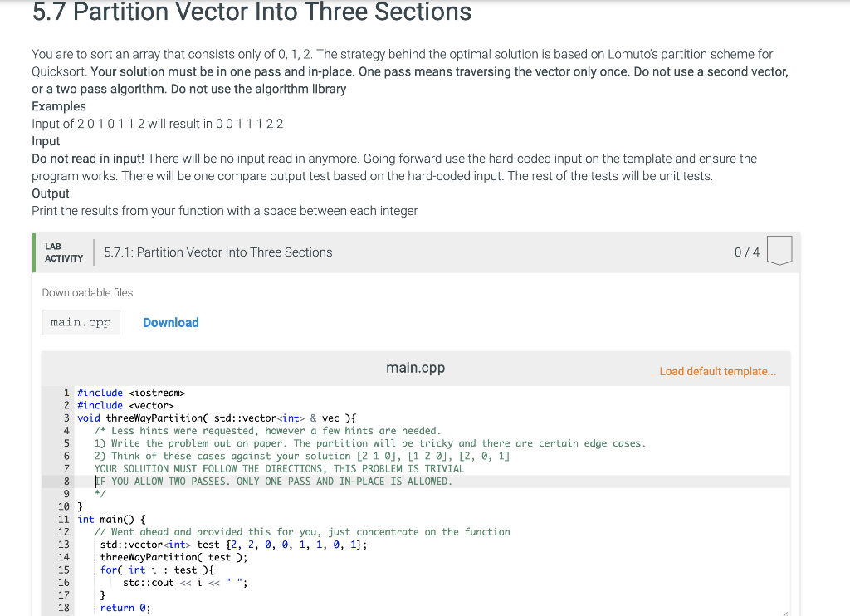Click the #include <iostream> line
This screenshot has height=616, width=850.
coord(129,392)
